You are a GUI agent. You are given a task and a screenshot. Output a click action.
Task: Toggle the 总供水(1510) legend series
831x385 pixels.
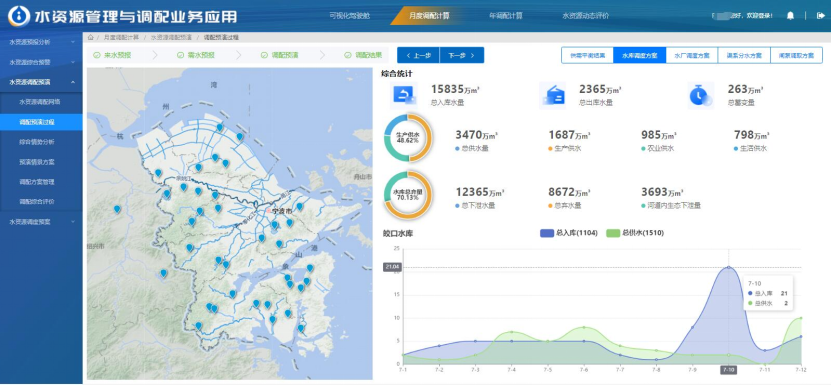(635, 233)
